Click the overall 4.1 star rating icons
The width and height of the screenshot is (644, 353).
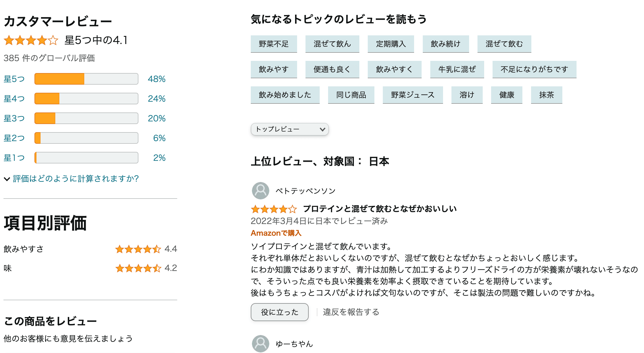(31, 40)
